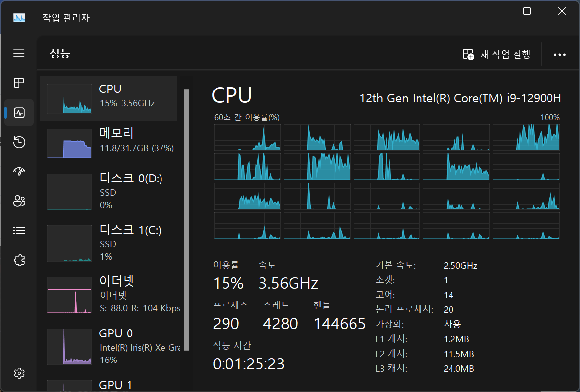This screenshot has width=580, height=392.
Task: Select the Ethernet entry in the list
Action: pos(108,294)
